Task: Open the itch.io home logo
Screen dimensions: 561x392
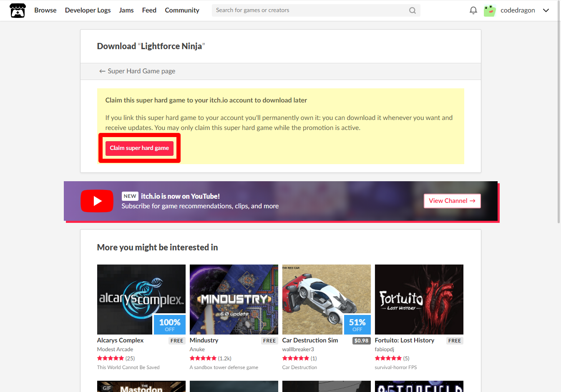Action: [x=18, y=10]
